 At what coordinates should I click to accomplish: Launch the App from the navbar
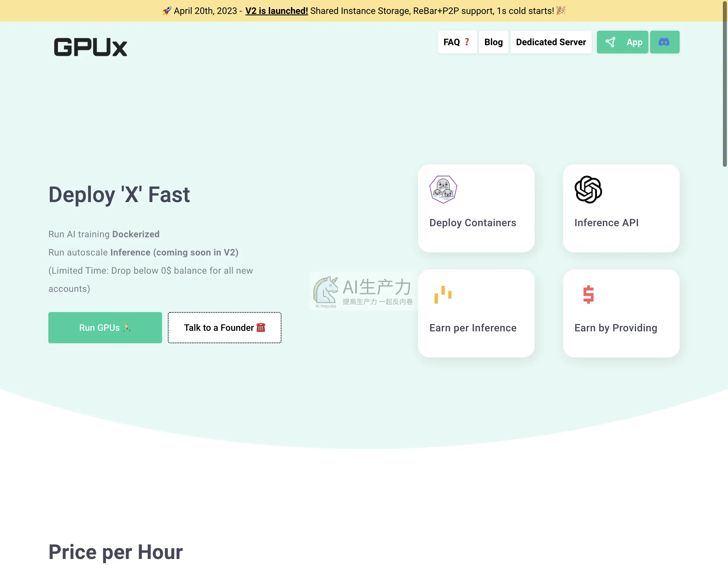tap(622, 42)
